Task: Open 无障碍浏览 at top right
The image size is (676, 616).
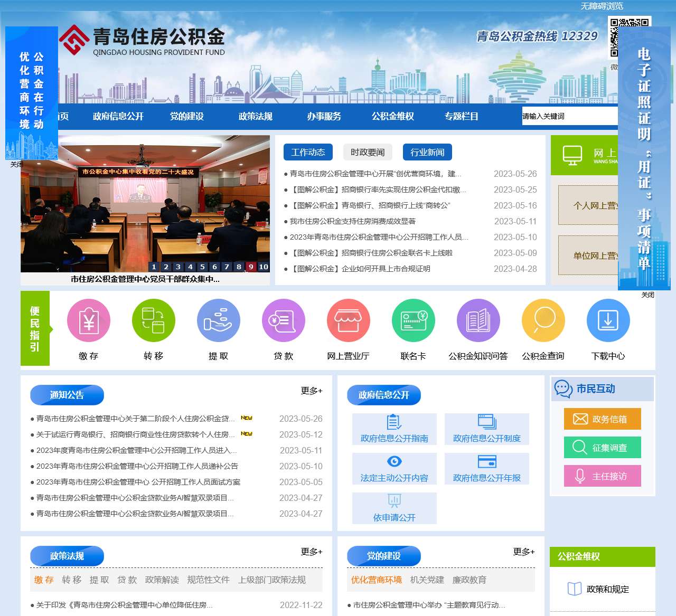Action: [602, 6]
